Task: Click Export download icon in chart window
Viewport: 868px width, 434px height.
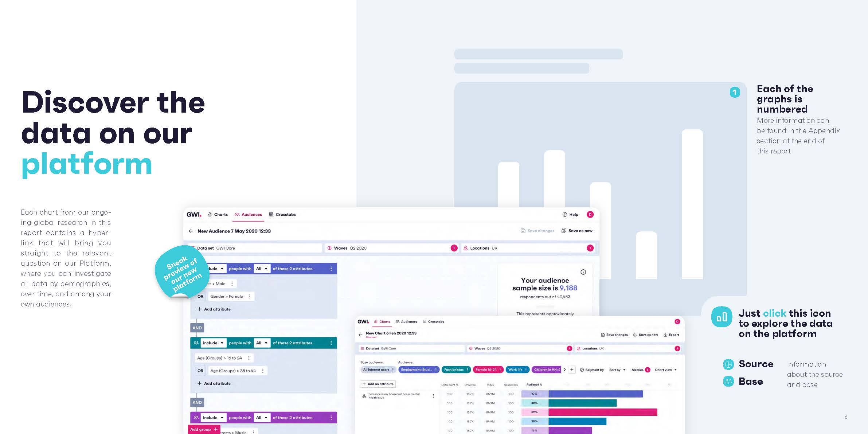Action: pos(665,335)
